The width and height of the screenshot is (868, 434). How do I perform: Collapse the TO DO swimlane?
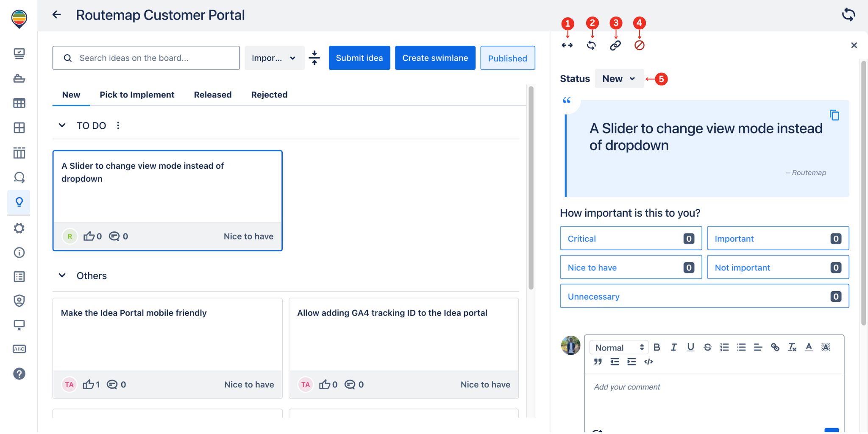[x=62, y=125]
